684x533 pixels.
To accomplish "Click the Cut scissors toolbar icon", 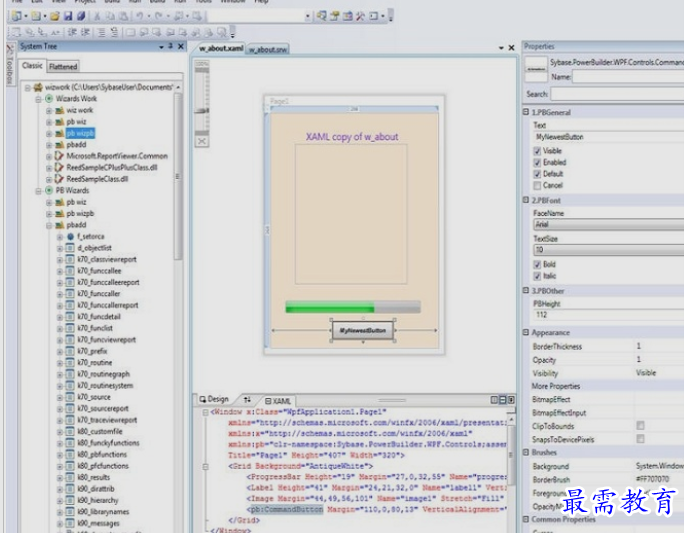I will (x=97, y=16).
